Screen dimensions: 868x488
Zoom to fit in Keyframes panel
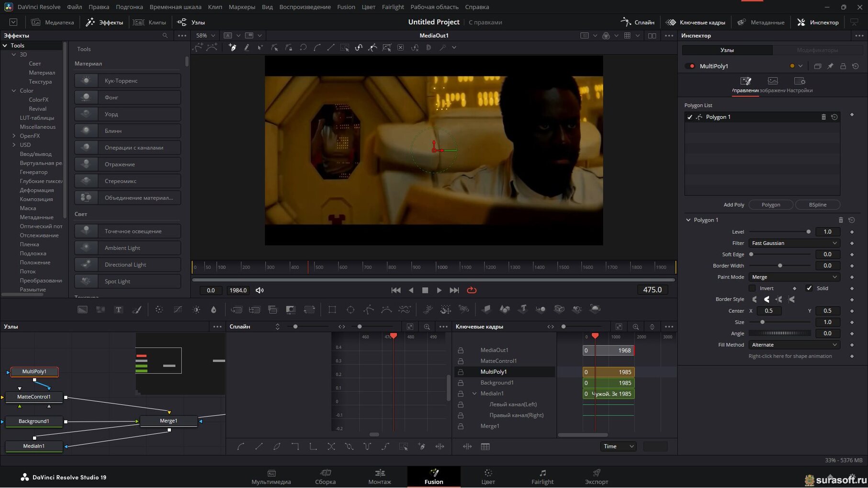tap(619, 327)
